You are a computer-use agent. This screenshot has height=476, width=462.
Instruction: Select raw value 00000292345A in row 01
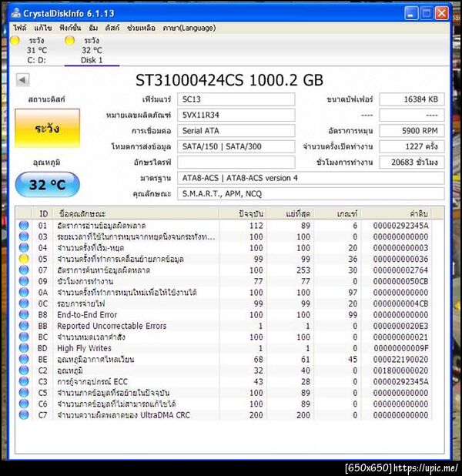[400, 226]
